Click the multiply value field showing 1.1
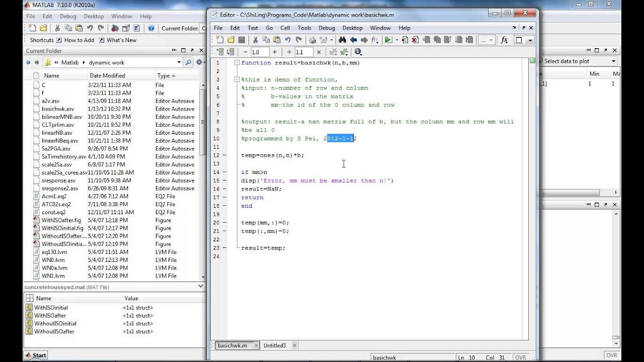 point(304,52)
